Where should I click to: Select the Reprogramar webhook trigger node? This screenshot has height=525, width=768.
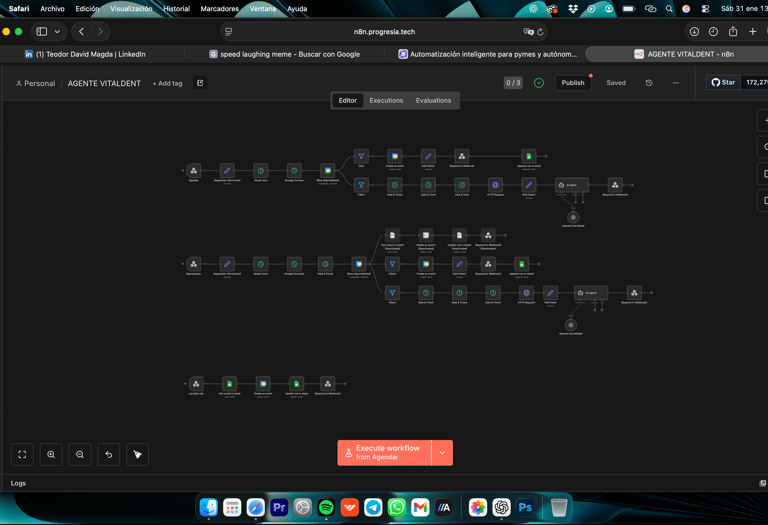[x=193, y=264]
